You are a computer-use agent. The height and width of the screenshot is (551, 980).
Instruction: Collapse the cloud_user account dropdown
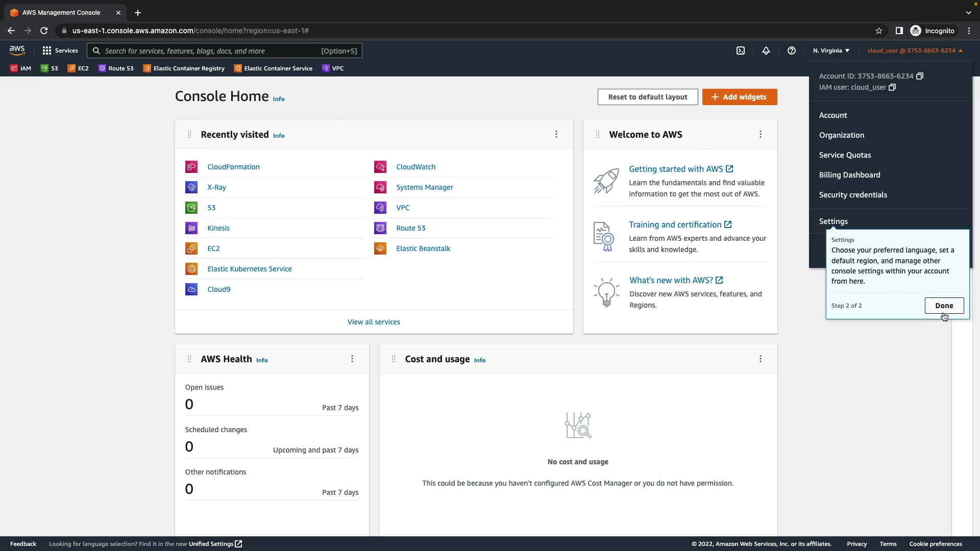click(x=915, y=51)
